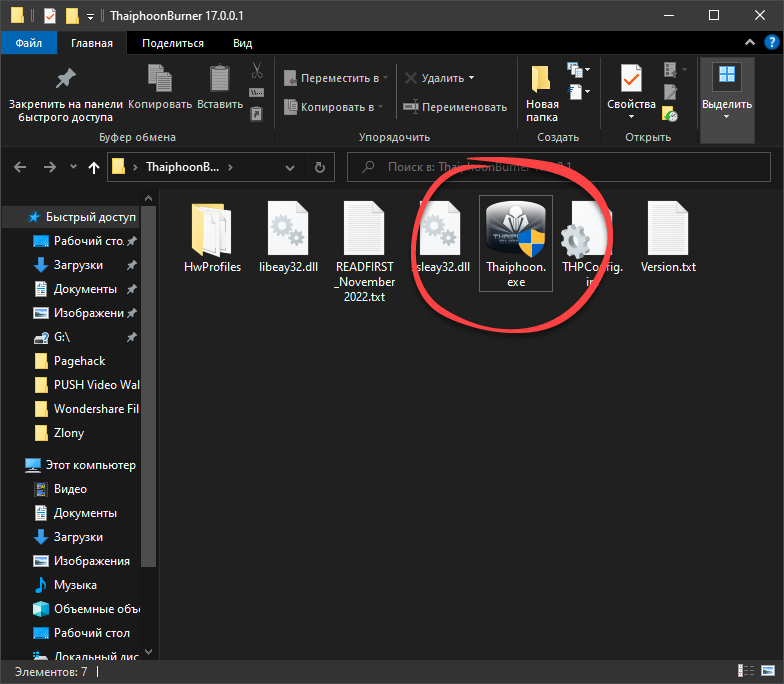
Task: Open the Wondershare Fil folder
Action: (96, 409)
